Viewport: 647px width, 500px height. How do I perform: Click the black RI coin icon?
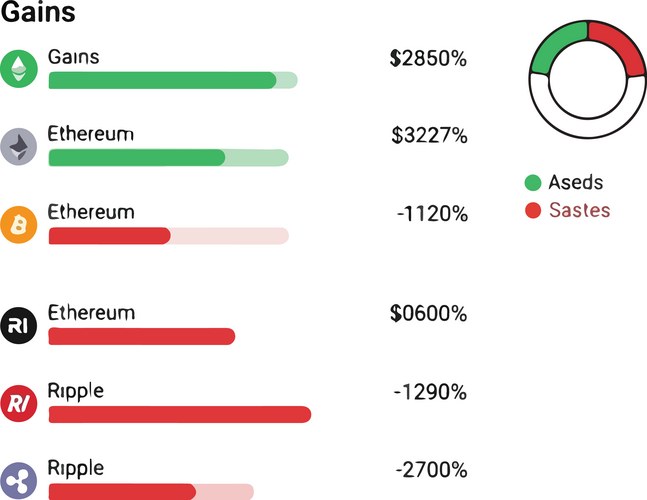pyautogui.click(x=18, y=325)
